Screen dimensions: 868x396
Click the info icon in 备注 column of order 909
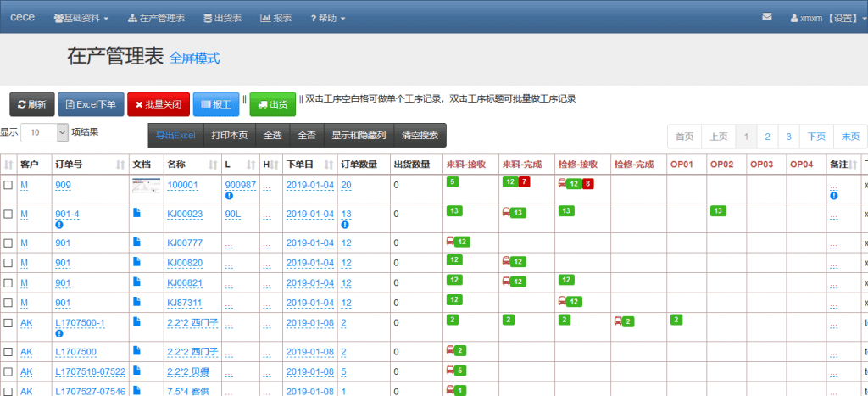833,196
